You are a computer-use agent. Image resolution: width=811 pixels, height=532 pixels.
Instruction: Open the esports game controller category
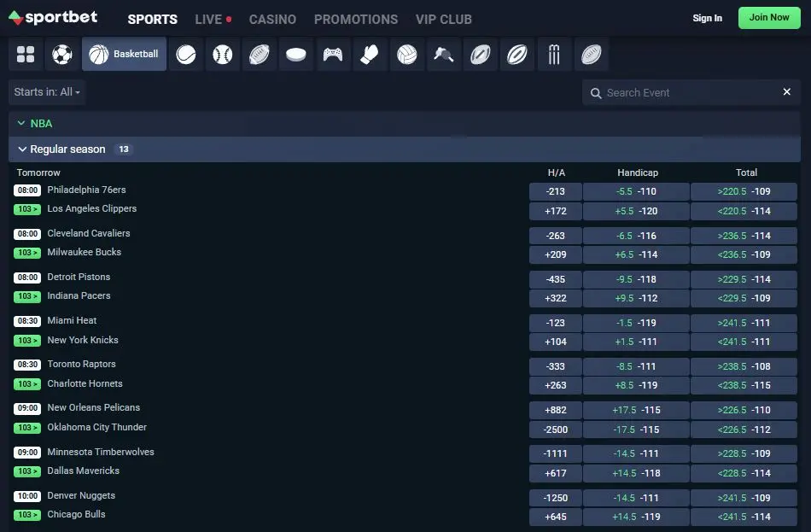333,53
